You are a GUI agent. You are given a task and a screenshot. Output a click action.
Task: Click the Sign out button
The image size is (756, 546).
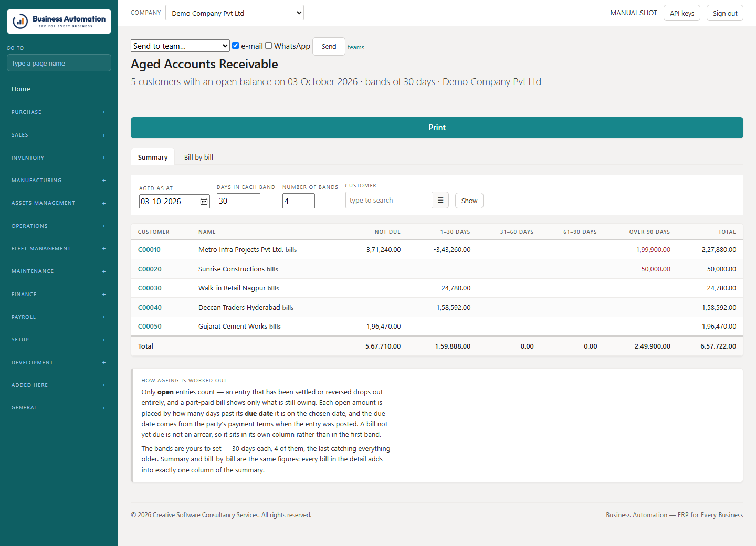coord(725,13)
